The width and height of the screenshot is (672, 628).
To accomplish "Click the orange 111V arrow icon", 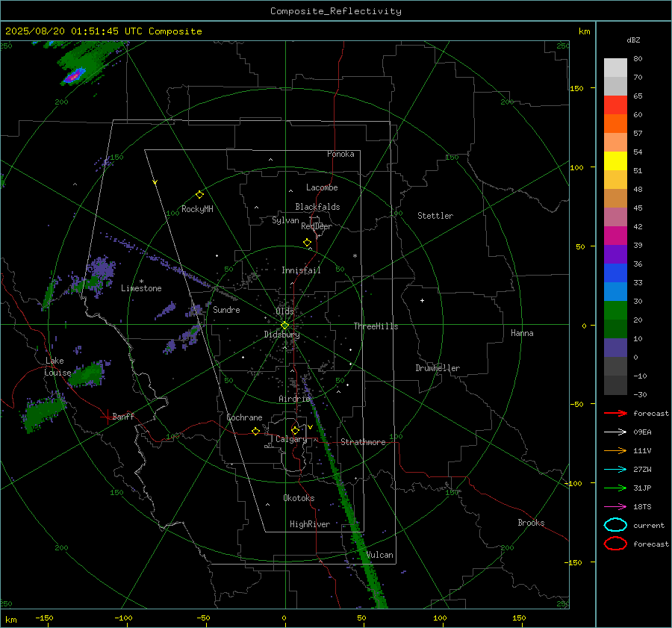I will click(615, 450).
